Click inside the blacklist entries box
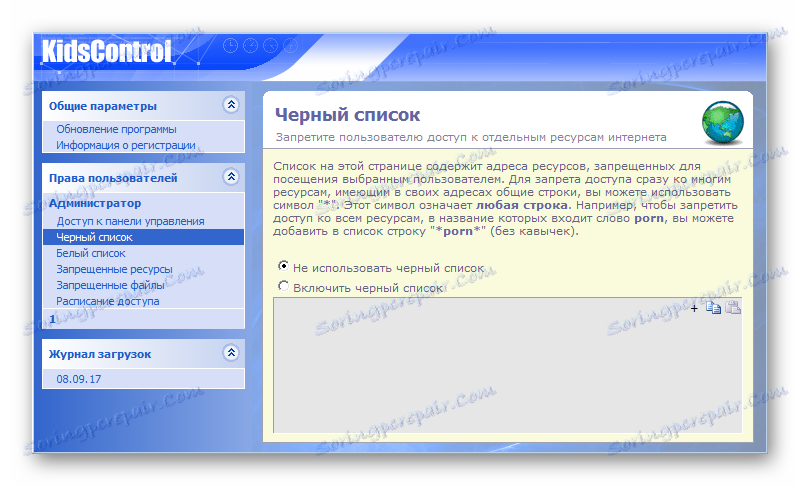 (x=507, y=365)
